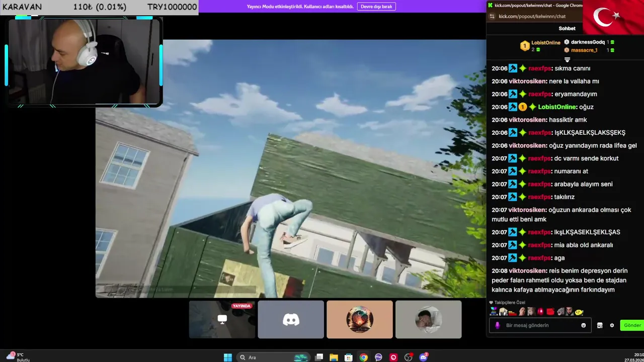Open Task View on the taskbar
Screen dimensions: 644x362
319,357
